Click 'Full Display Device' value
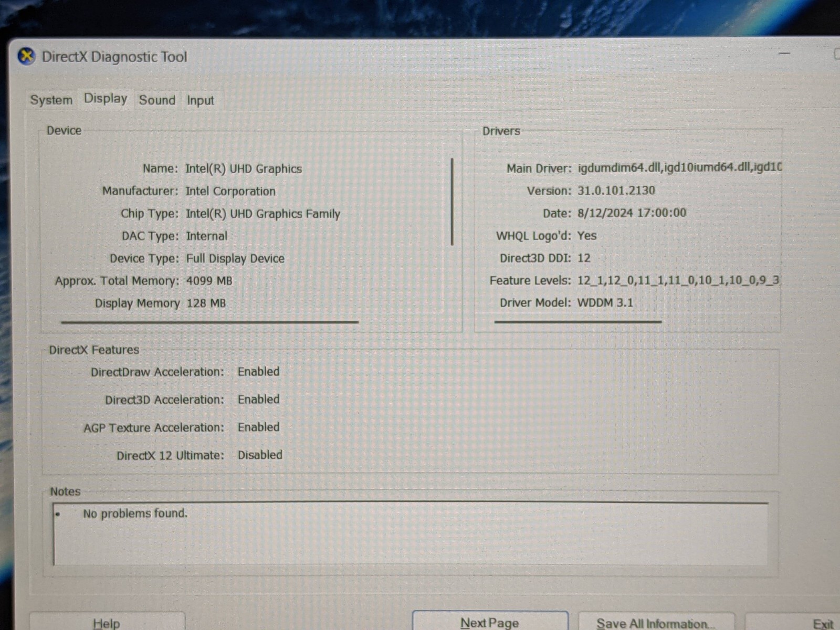The height and width of the screenshot is (630, 840). [x=235, y=258]
